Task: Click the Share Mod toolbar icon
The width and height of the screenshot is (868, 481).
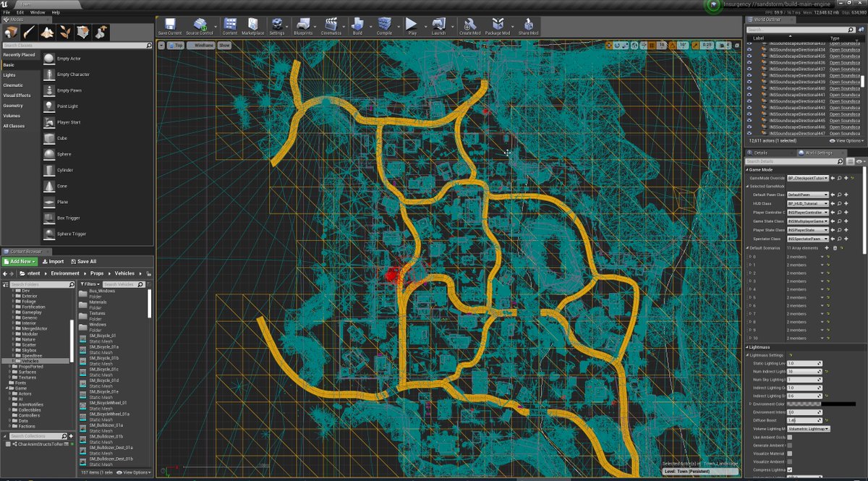Action: [529, 27]
